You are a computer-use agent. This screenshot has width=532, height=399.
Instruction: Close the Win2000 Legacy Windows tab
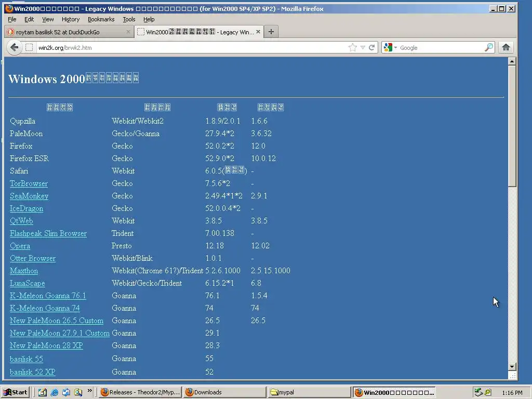tap(258, 32)
